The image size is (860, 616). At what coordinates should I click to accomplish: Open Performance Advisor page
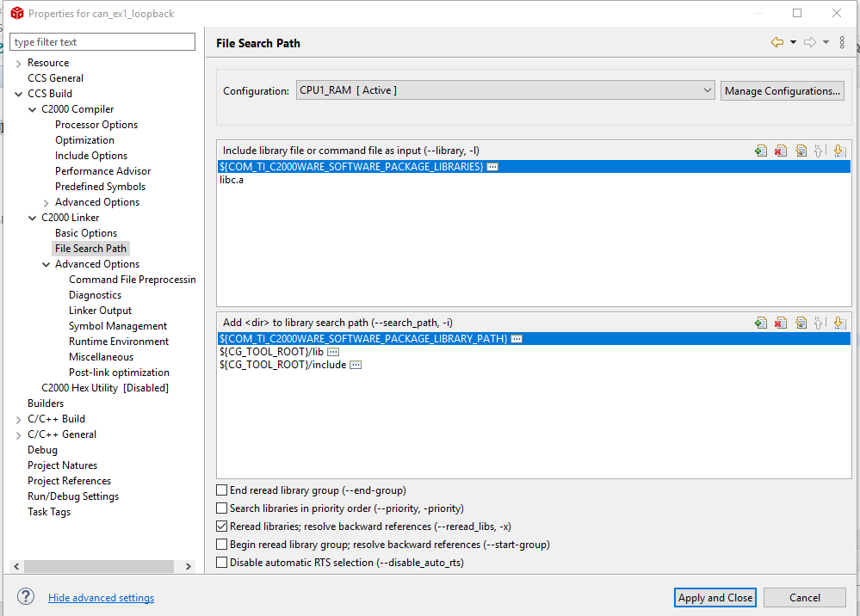(102, 171)
